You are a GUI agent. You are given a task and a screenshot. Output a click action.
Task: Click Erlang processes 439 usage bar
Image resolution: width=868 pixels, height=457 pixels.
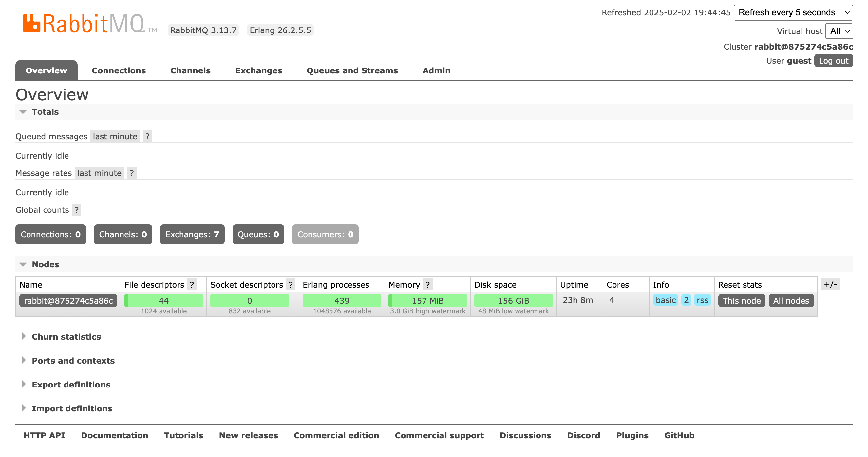click(342, 301)
